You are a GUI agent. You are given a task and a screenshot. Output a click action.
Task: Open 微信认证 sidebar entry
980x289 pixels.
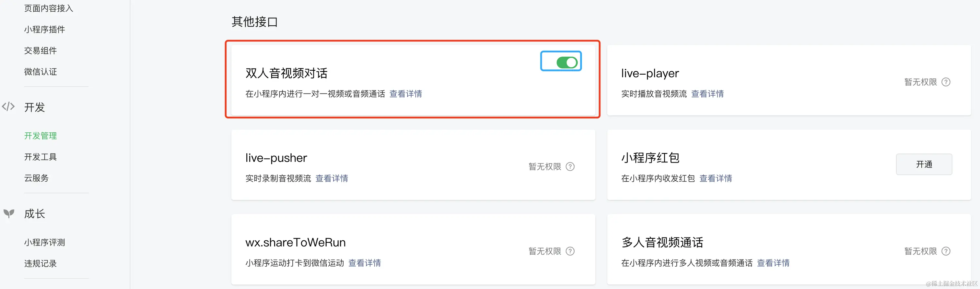40,72
